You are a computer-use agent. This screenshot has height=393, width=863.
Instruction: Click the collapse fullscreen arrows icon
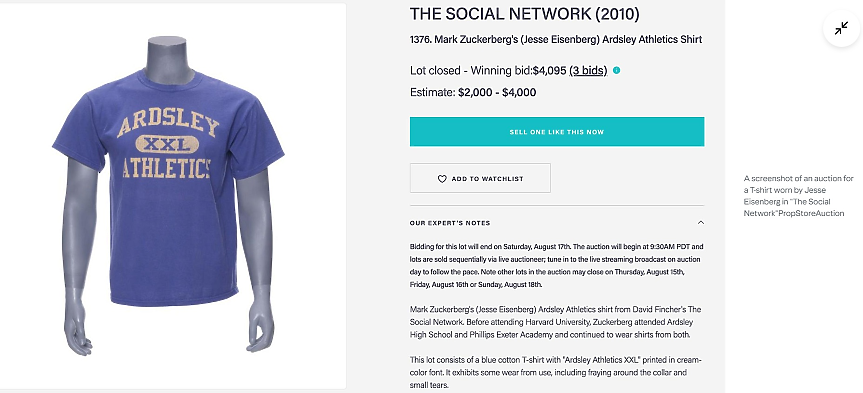pyautogui.click(x=841, y=29)
